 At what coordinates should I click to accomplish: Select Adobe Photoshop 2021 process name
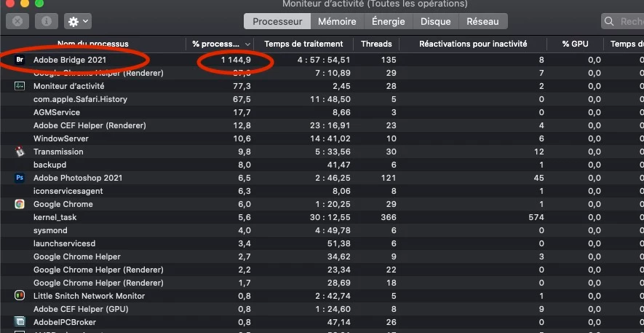coord(78,178)
